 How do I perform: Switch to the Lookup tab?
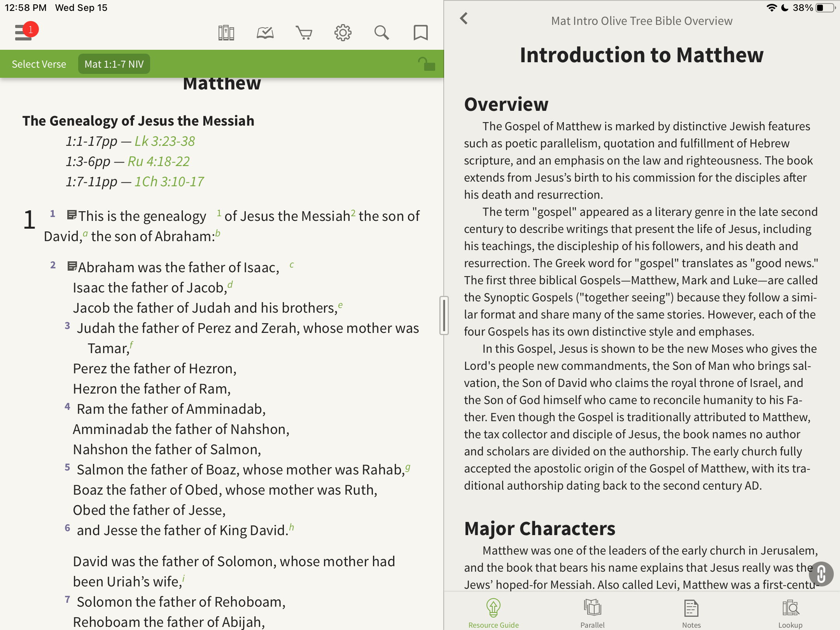pyautogui.click(x=790, y=614)
